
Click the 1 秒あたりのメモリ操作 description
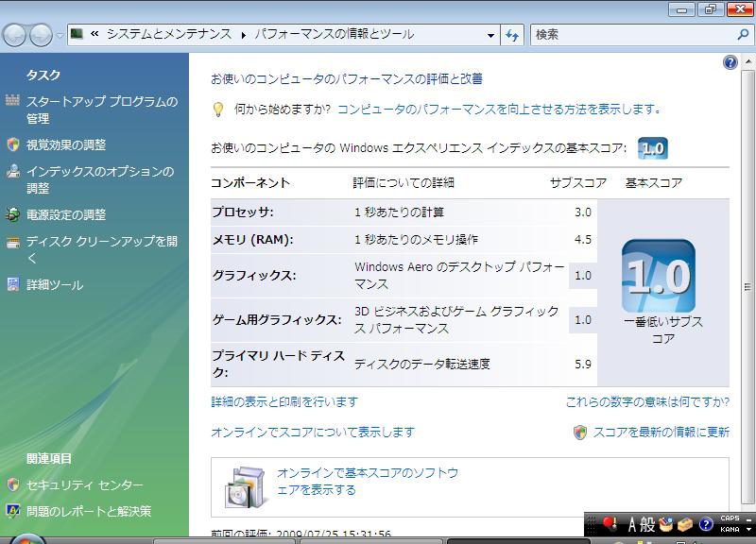tap(416, 240)
